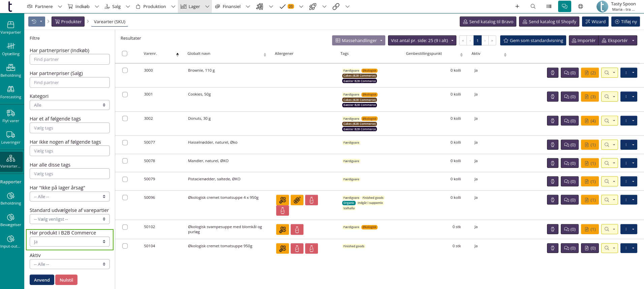Click the plus icon in top bar

pyautogui.click(x=517, y=6)
